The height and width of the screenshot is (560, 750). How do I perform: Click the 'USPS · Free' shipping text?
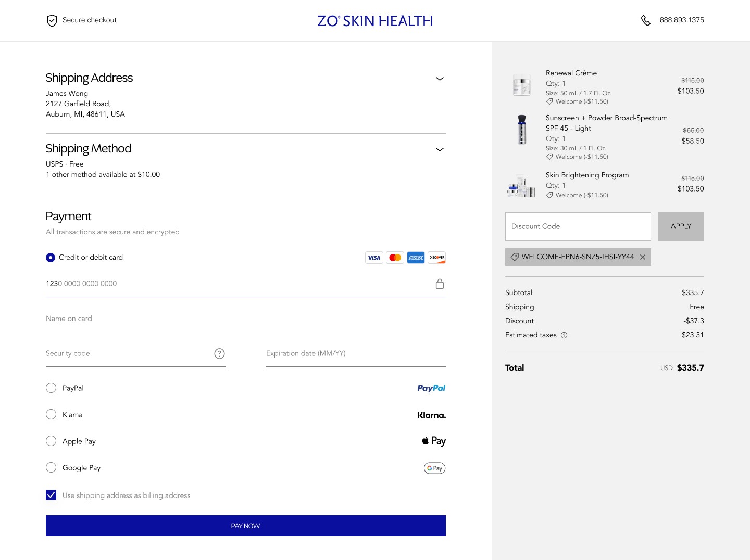[x=65, y=164]
